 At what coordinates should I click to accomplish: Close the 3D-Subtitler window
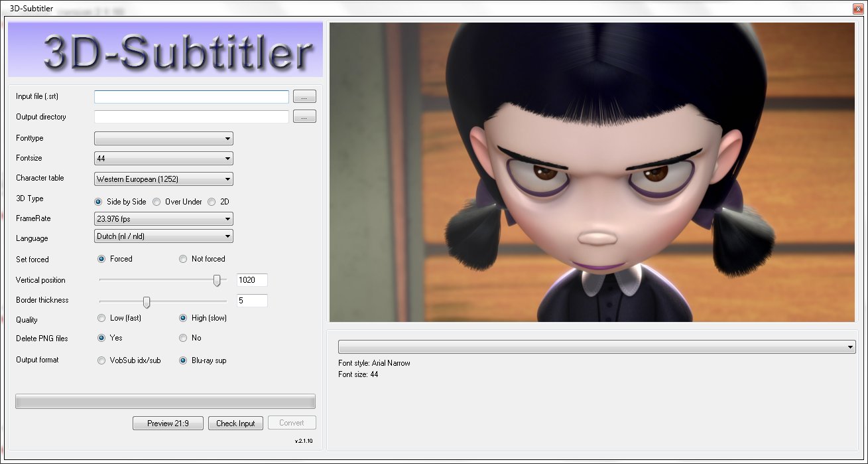click(857, 9)
